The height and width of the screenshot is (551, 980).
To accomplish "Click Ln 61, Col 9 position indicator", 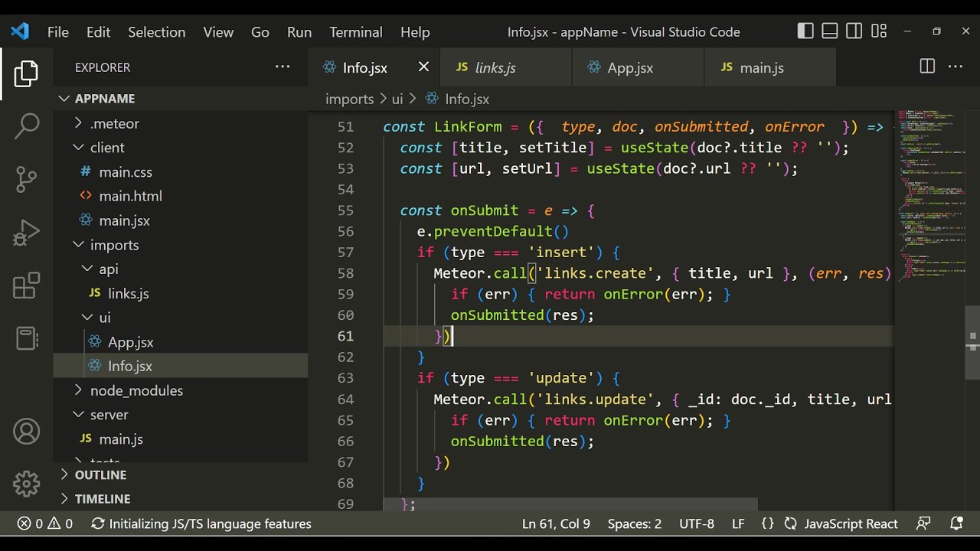I will click(556, 523).
